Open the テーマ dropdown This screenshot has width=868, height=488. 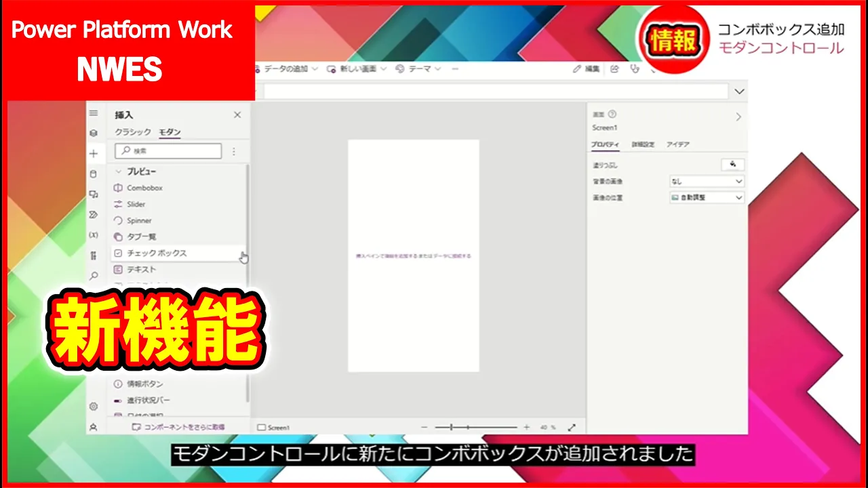tap(418, 68)
